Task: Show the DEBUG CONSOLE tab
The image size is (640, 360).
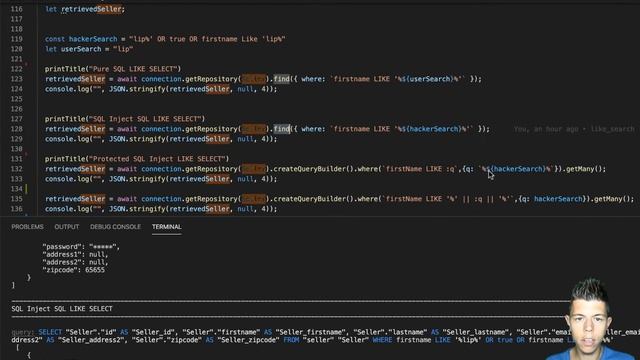Action: pyautogui.click(x=115, y=227)
